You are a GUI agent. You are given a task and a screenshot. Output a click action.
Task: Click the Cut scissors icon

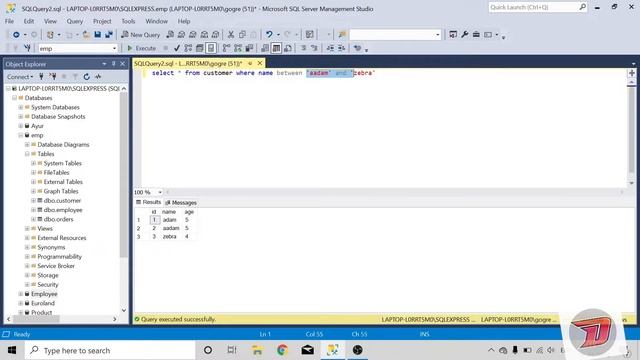(231, 35)
